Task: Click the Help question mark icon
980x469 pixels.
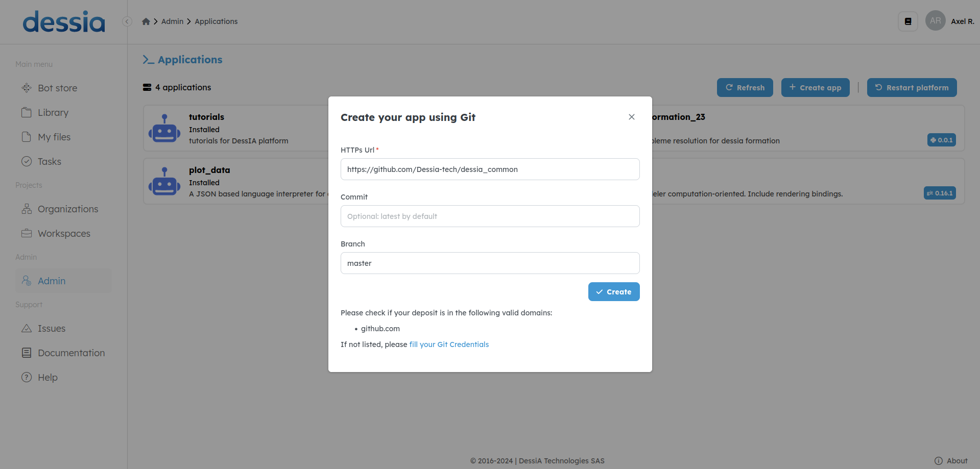Action: point(27,377)
